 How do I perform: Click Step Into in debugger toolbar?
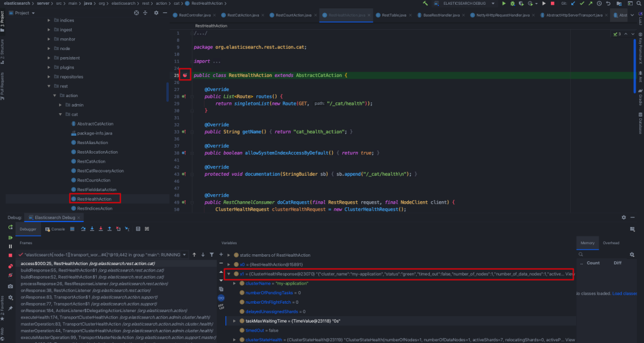(92, 229)
